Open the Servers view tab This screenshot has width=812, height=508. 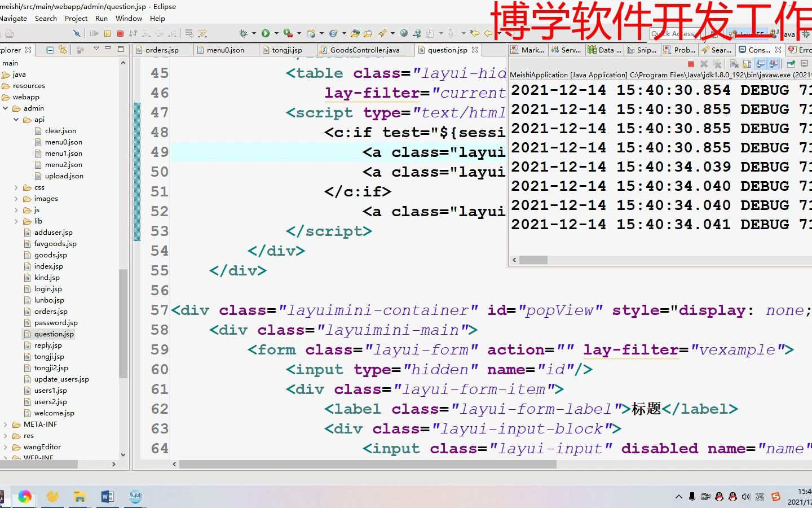pos(567,50)
